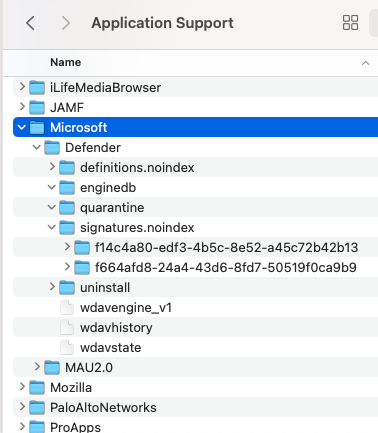
Task: Expand the PaloAltoNetworks folder
Action: tap(22, 407)
